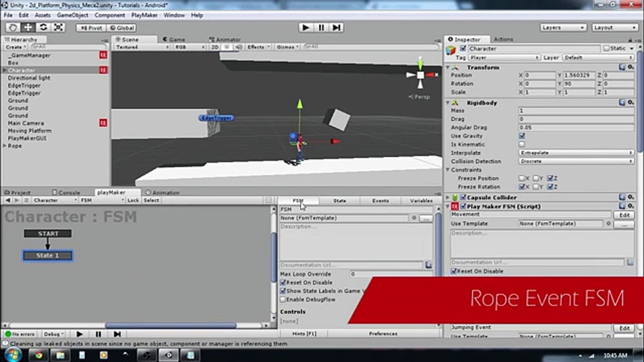Viewport: 644px width, 362px height.
Task: Select the Rotate tool icon
Action: tap(43, 27)
